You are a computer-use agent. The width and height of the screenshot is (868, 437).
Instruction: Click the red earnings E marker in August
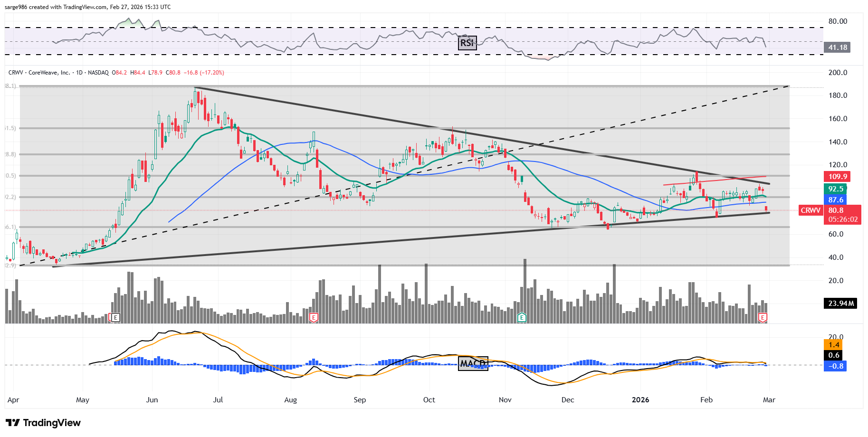313,317
